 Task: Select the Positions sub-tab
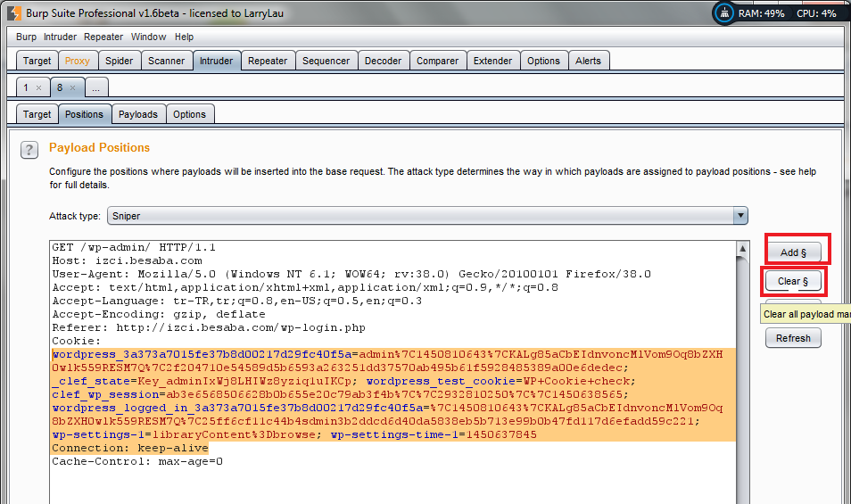[84, 114]
